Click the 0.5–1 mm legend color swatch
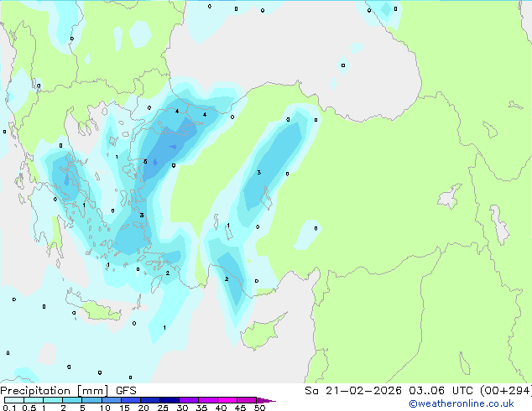This screenshot has height=411, width=532. pyautogui.click(x=34, y=400)
